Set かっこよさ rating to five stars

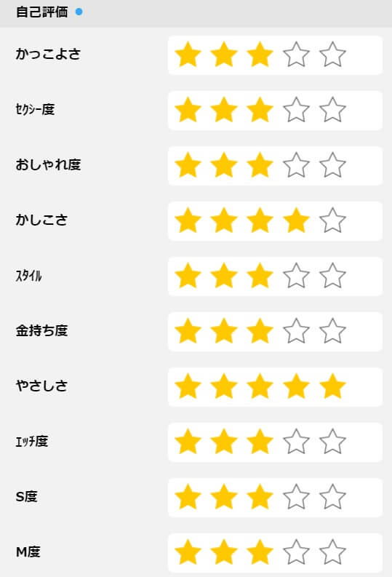(332, 55)
